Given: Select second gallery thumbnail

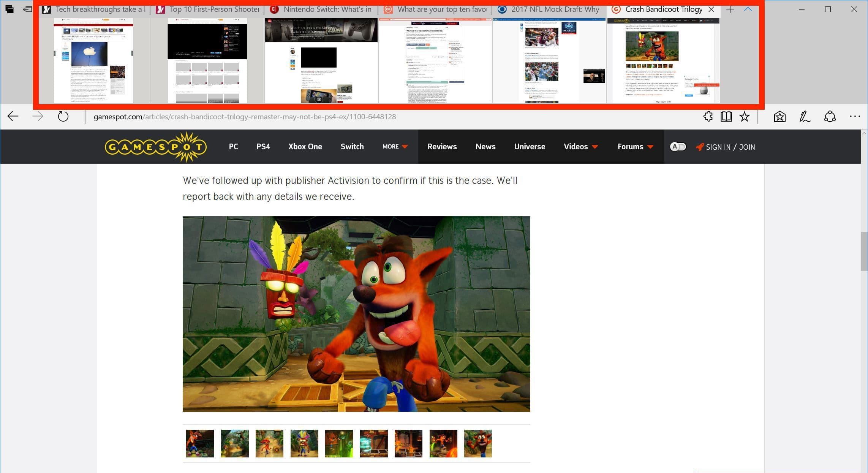Looking at the screenshot, I should tap(235, 443).
